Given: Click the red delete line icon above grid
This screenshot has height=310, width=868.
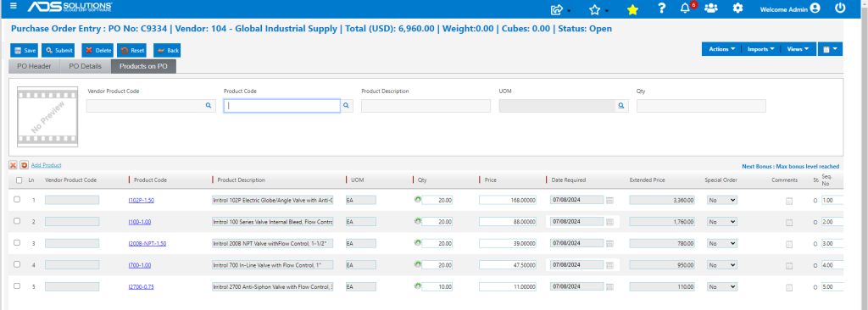Looking at the screenshot, I should tap(14, 165).
